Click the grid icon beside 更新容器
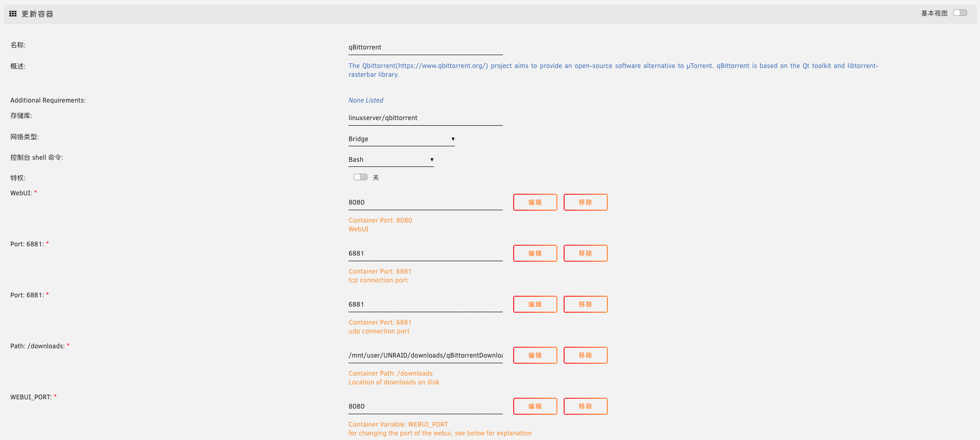Viewport: 980px width, 440px height. (x=13, y=14)
